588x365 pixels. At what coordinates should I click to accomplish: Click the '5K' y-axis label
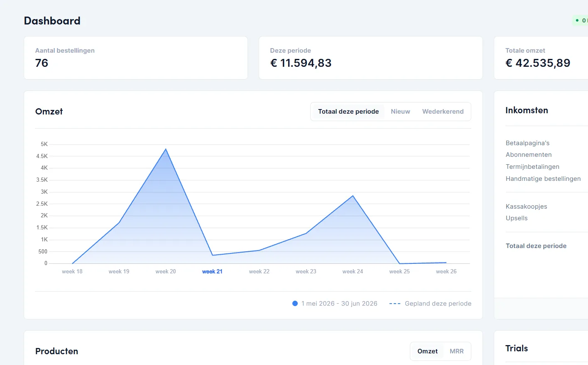tap(44, 144)
